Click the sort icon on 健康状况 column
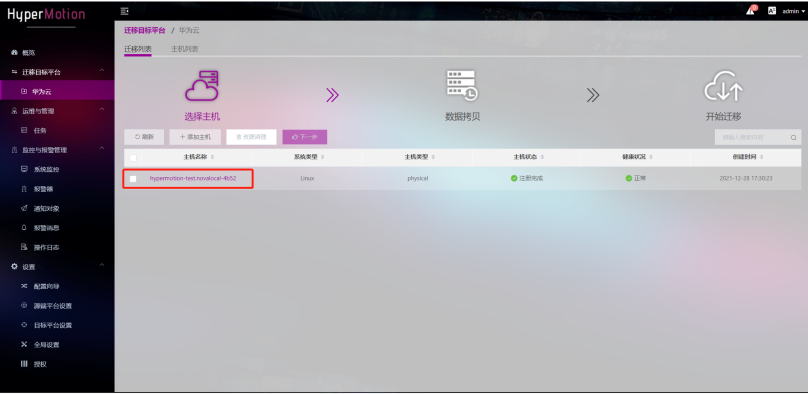The width and height of the screenshot is (808, 394). (651, 157)
